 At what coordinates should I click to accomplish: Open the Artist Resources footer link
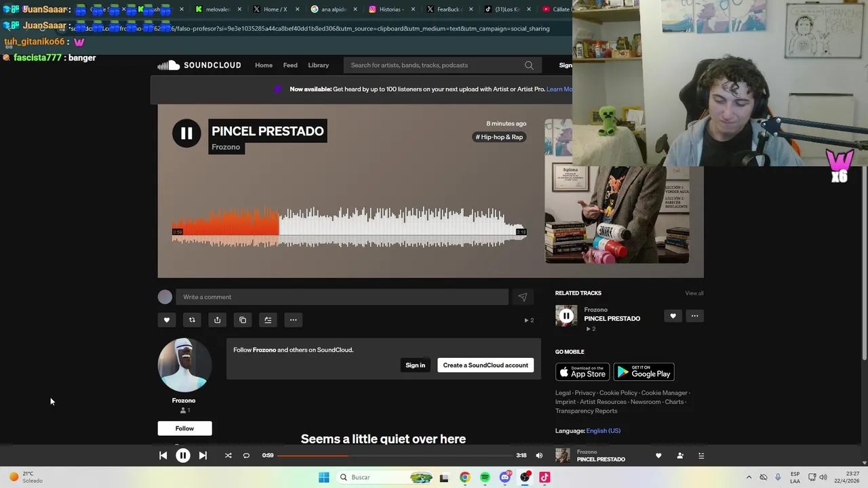603,402
